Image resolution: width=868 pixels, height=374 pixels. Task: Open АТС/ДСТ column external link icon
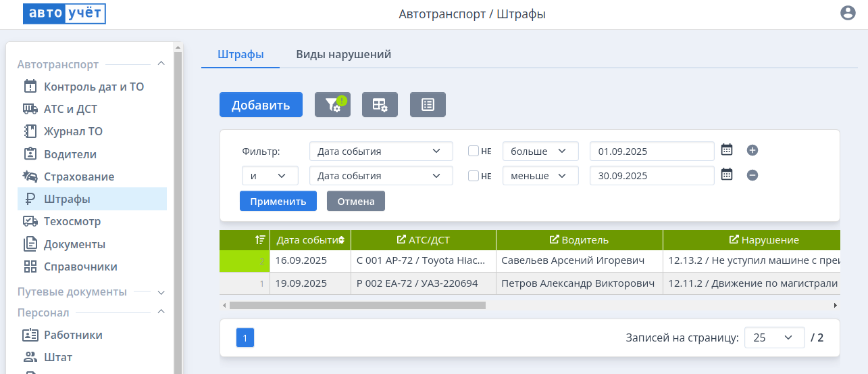[401, 239]
